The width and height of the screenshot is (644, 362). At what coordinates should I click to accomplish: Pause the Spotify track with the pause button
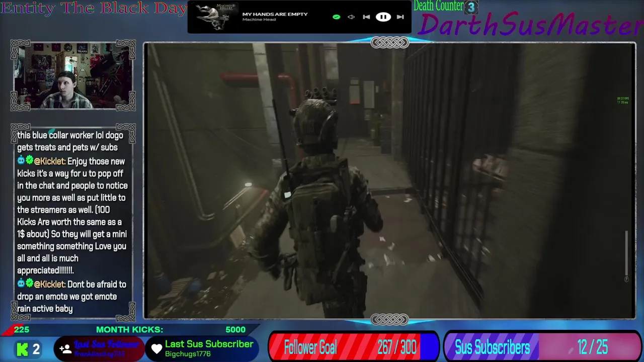[x=383, y=17]
